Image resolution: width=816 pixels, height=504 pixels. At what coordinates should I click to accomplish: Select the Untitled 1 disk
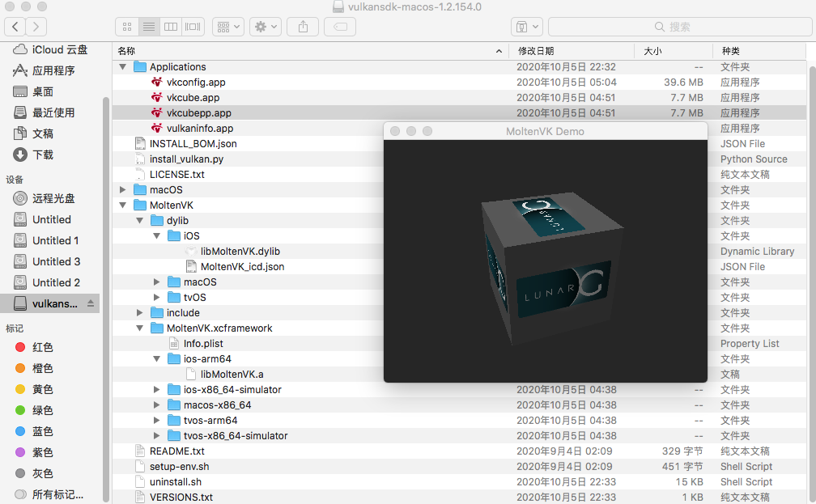tap(46, 240)
